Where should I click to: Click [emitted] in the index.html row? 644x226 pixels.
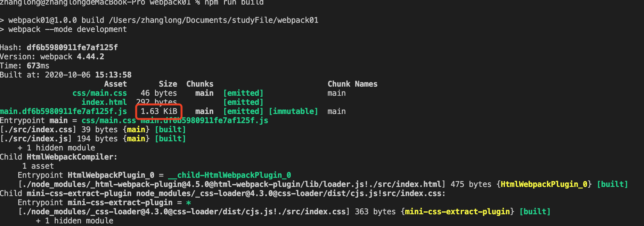tap(243, 102)
